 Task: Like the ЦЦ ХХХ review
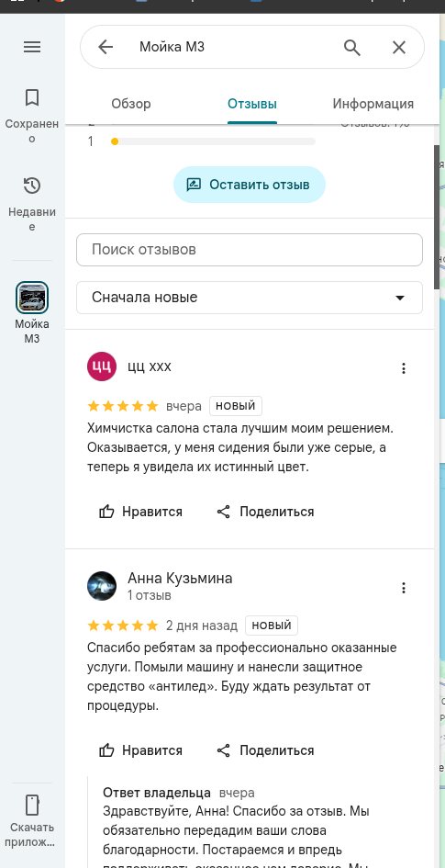(x=140, y=512)
